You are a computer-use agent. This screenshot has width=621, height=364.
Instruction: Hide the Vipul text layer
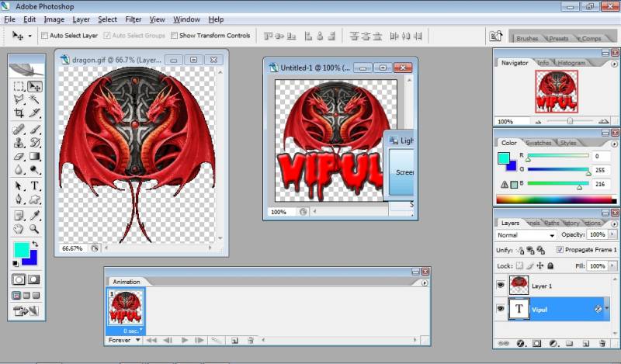[501, 309]
